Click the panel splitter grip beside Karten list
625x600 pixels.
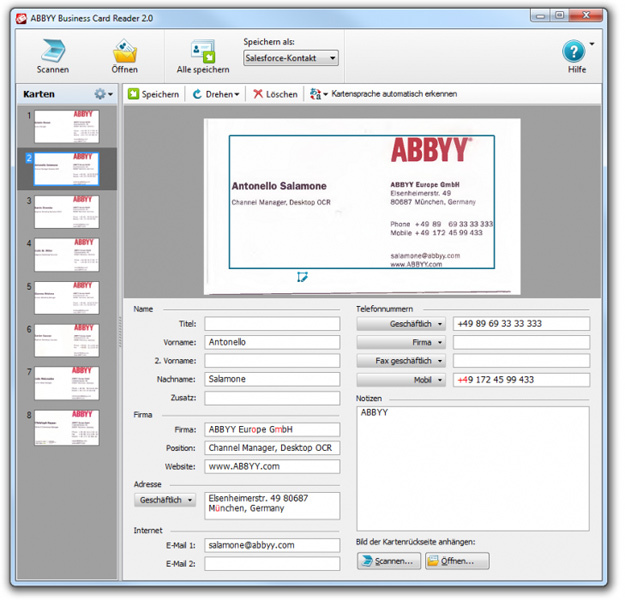tap(120, 332)
